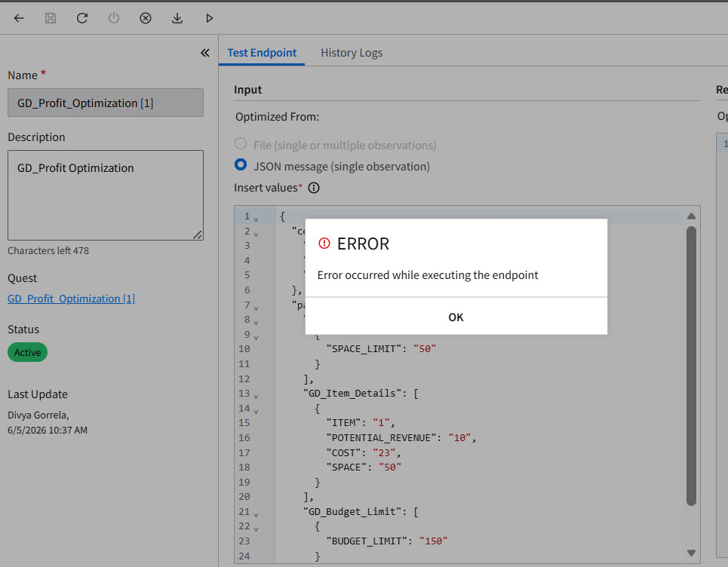Click the editor scrollbar up arrow
728x567 pixels.
tap(691, 216)
